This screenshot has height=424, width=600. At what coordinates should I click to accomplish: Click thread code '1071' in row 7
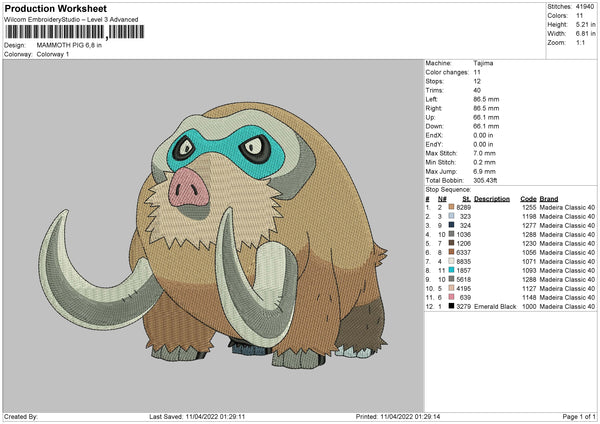[x=529, y=261]
